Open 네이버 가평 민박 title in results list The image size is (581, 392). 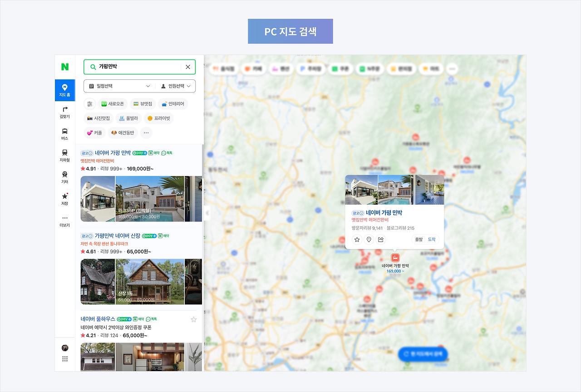(113, 153)
